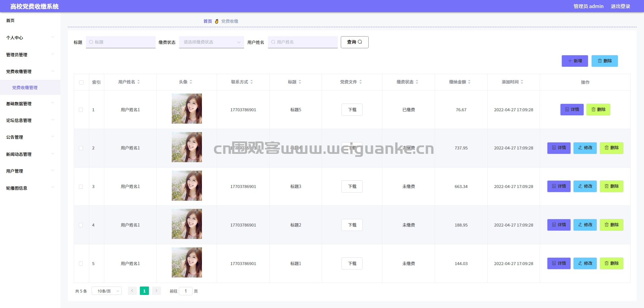Click the sort arrows on 缴纳金额 column
The image size is (644, 308).
point(469,82)
